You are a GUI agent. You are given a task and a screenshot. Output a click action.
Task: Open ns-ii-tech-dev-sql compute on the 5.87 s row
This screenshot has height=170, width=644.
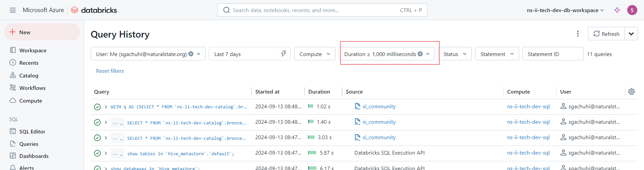coord(528,153)
